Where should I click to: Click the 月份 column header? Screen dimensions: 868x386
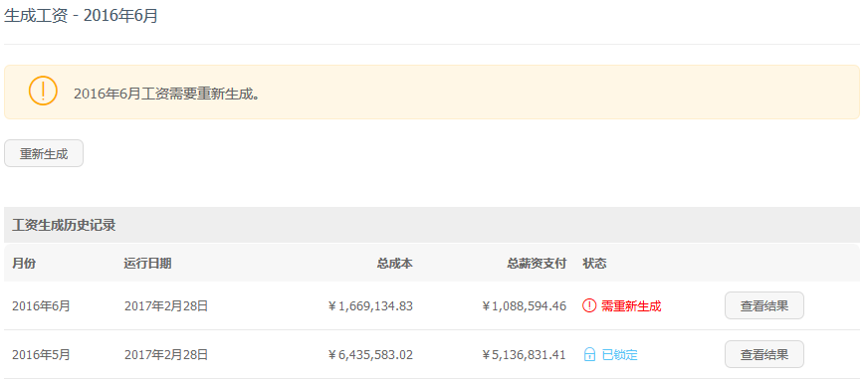click(24, 264)
